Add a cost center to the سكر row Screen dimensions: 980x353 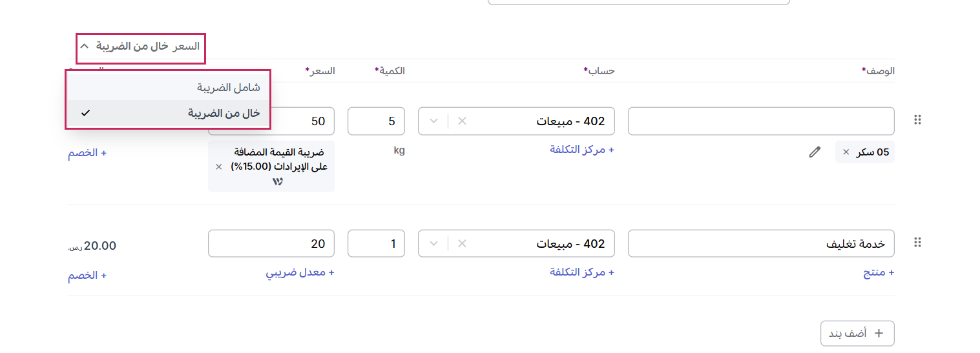[581, 150]
